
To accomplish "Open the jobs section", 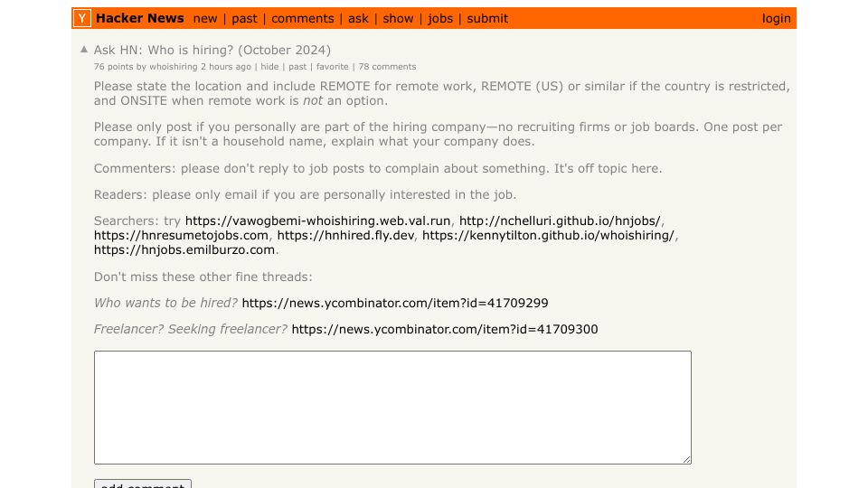I will (x=440, y=18).
